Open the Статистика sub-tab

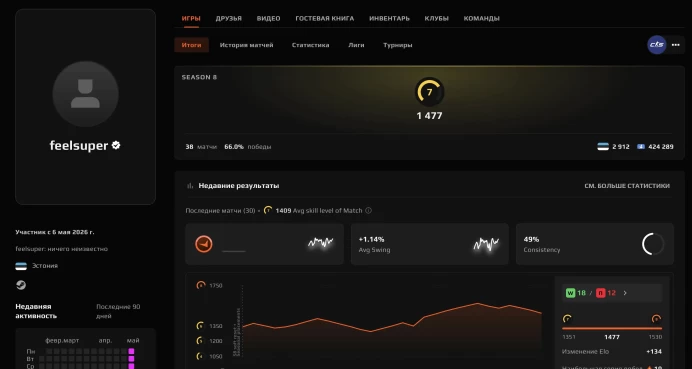pyautogui.click(x=310, y=45)
